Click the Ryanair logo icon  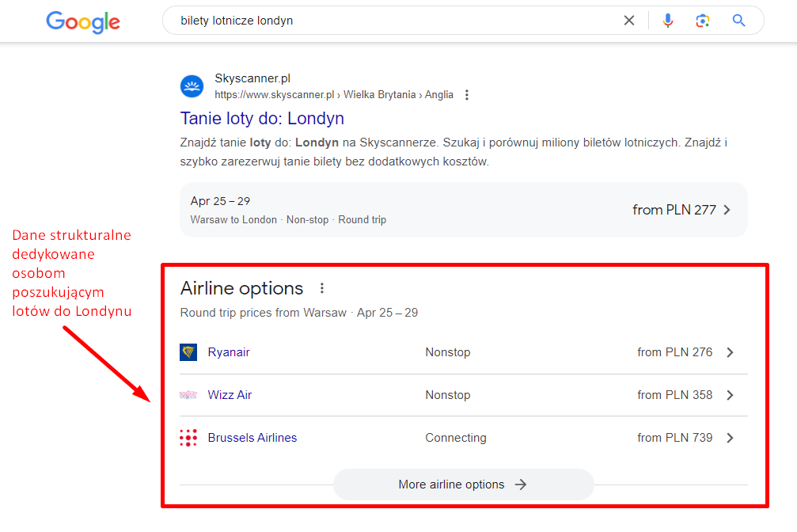(188, 352)
